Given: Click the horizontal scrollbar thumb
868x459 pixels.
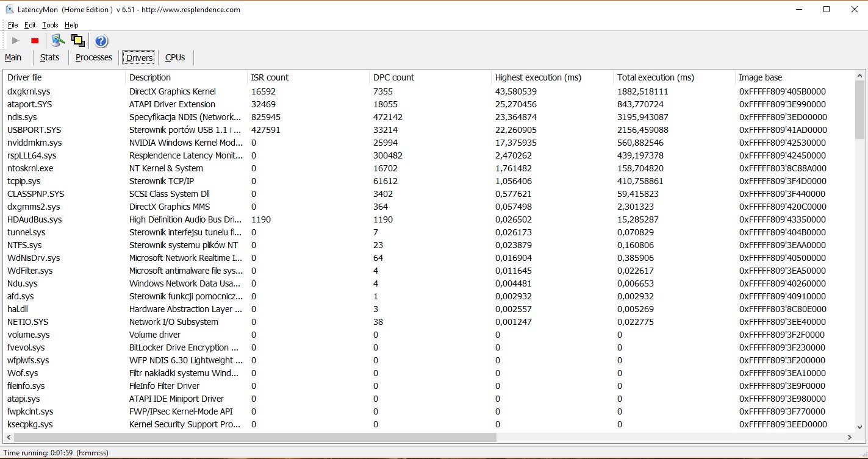Looking at the screenshot, I should [255, 437].
